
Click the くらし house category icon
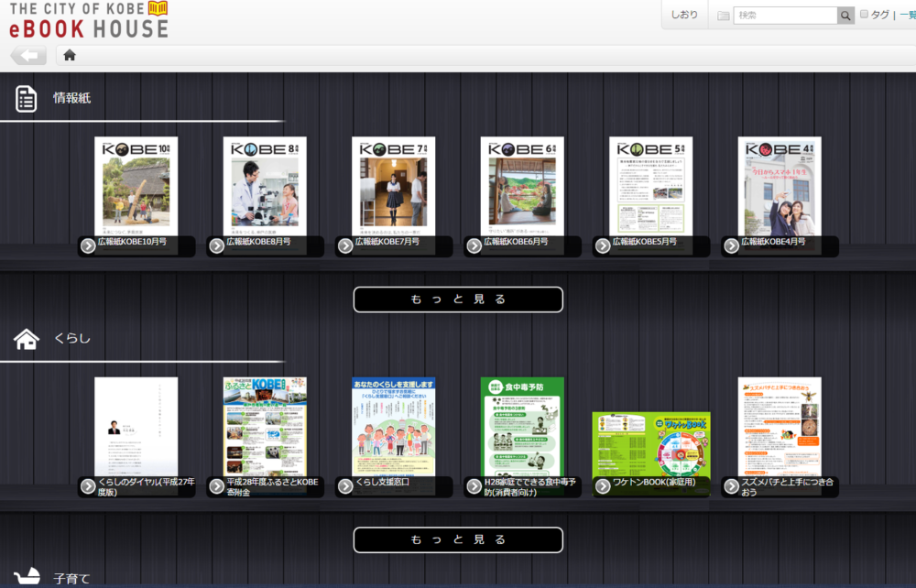click(x=27, y=339)
